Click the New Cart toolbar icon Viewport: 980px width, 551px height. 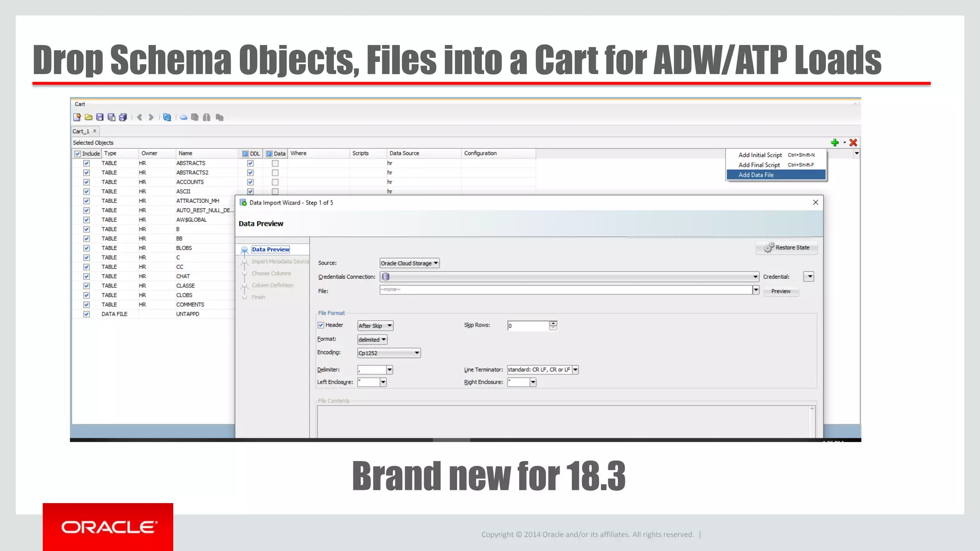click(x=77, y=117)
